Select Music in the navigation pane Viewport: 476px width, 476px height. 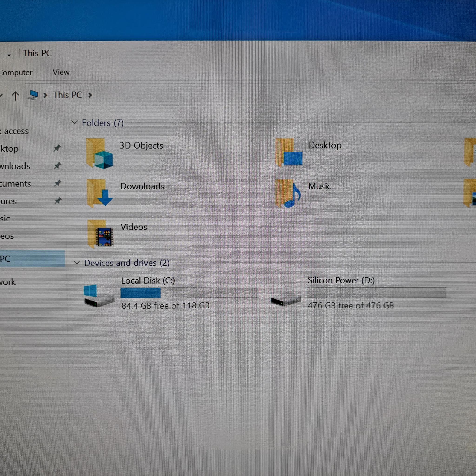(x=5, y=218)
